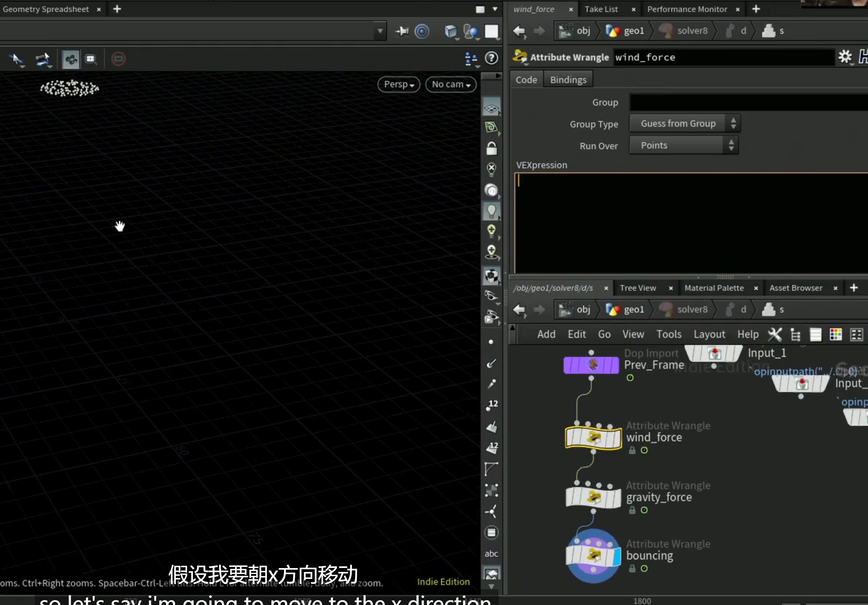868x605 pixels.
Task: Select the wind_force Attribute Wrangle node
Action: pos(593,437)
